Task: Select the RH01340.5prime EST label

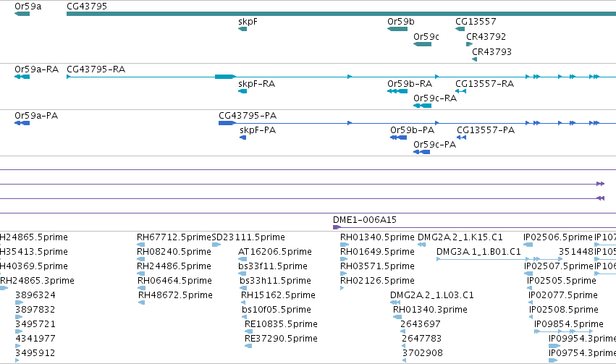Action: [x=377, y=237]
